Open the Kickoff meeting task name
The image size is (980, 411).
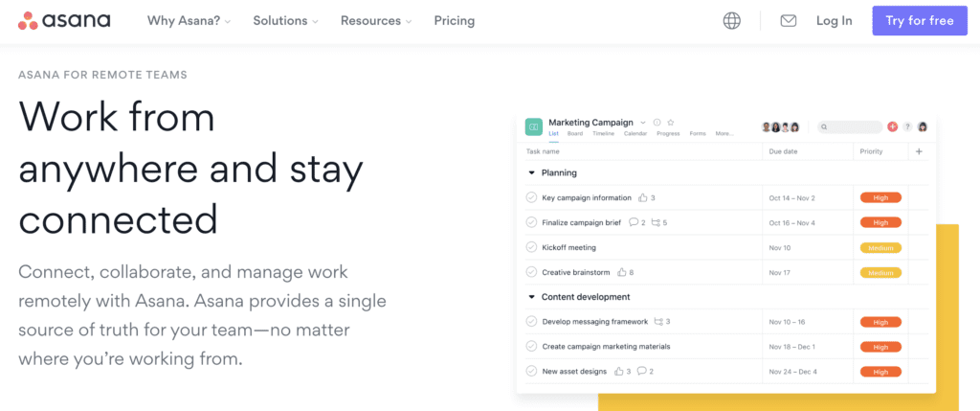pos(568,247)
